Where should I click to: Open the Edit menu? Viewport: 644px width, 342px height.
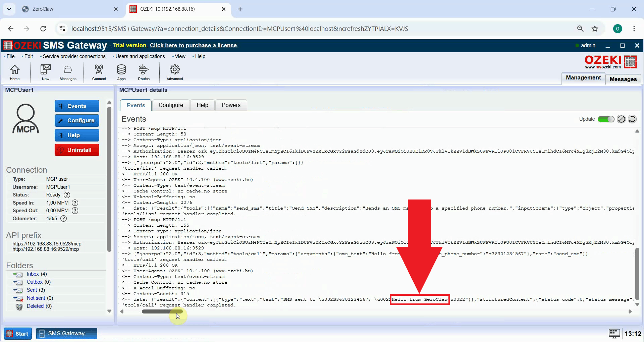click(x=29, y=56)
